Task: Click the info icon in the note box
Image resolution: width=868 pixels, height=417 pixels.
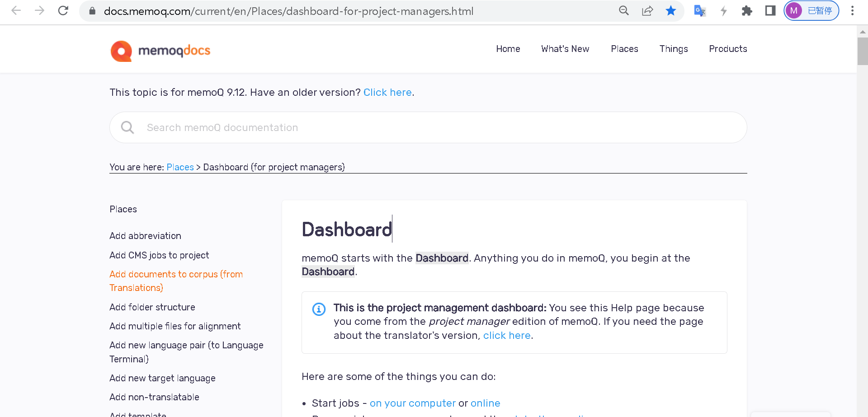Action: 319,309
